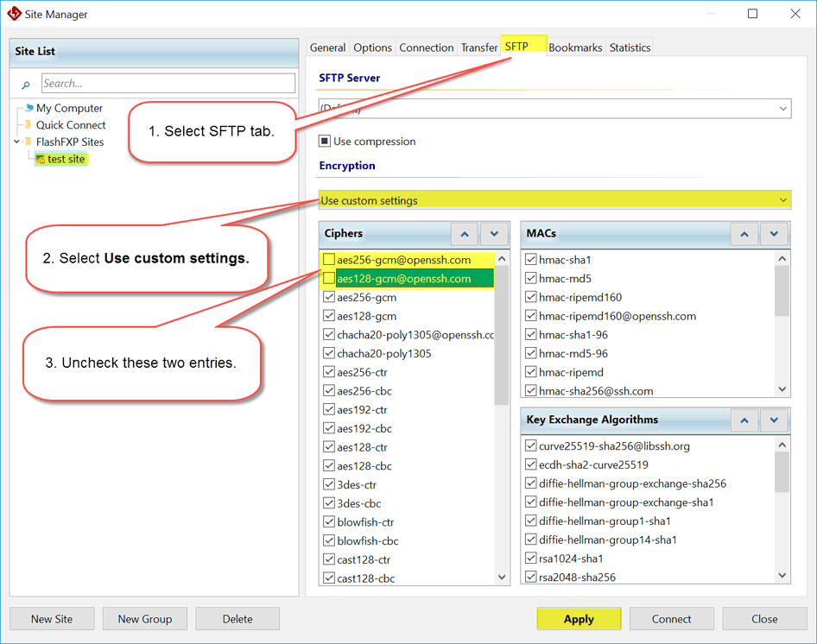The height and width of the screenshot is (644, 817).
Task: Click the FlashFXP Sites folder icon
Action: tap(28, 142)
